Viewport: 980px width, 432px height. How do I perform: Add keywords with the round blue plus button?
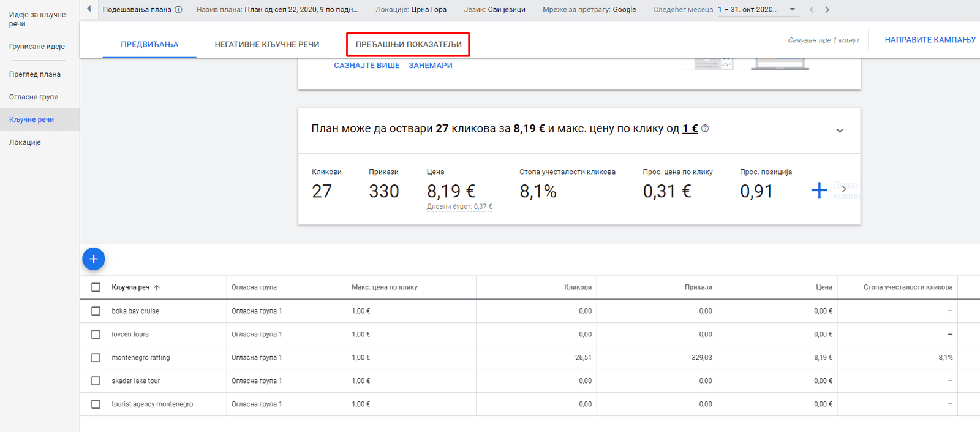click(x=94, y=259)
